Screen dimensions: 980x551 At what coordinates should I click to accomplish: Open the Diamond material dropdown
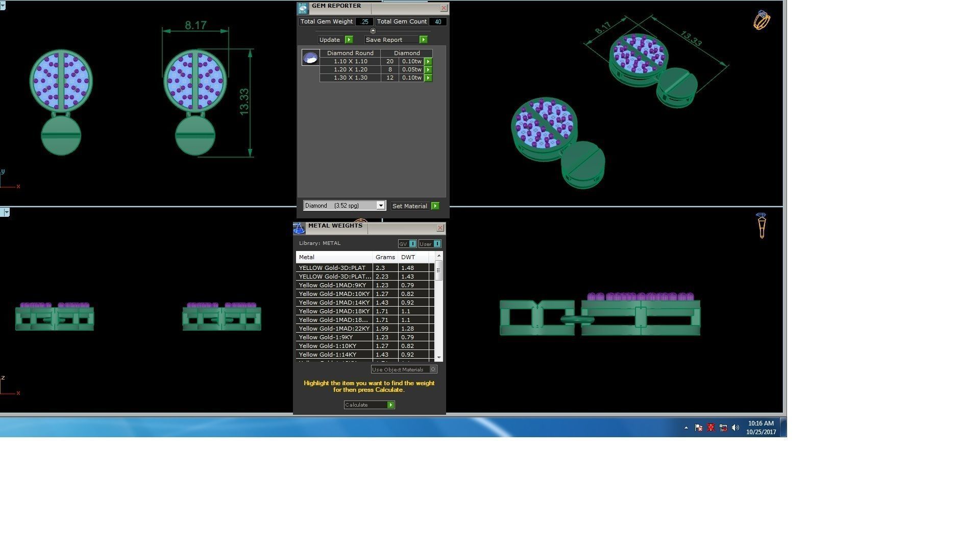380,206
